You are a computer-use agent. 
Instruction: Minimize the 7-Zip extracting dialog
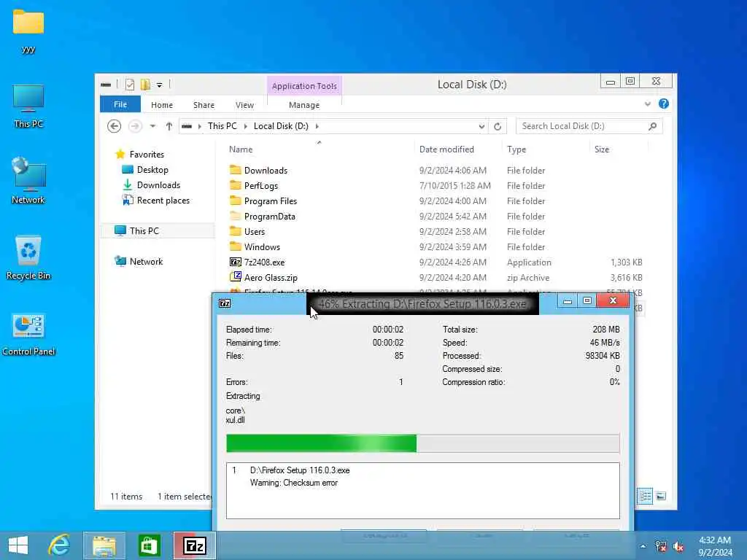click(x=567, y=301)
